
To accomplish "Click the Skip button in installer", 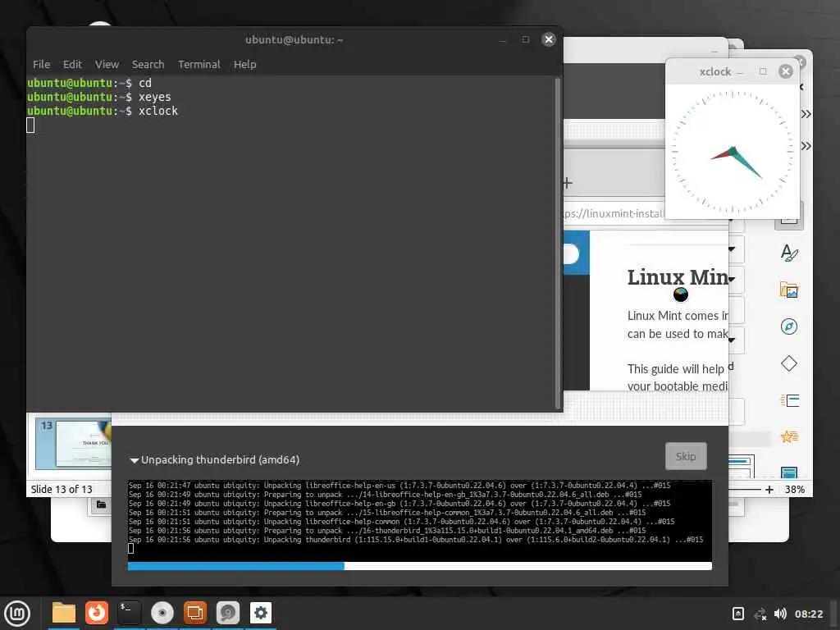I will point(686,456).
